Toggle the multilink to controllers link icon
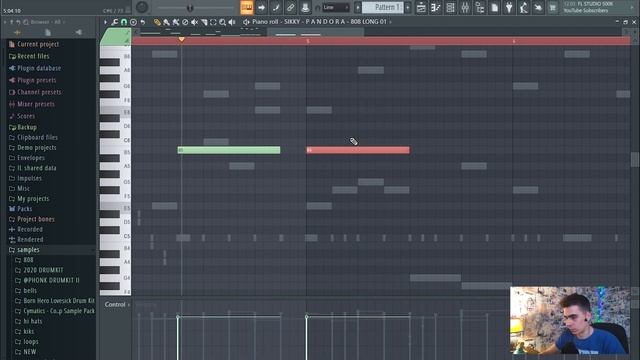 point(291,7)
